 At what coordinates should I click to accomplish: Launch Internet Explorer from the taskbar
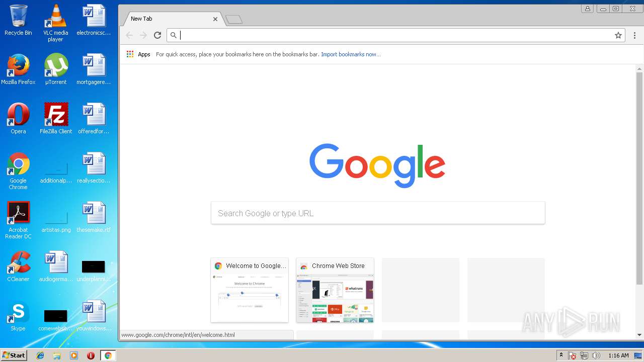[40, 355]
